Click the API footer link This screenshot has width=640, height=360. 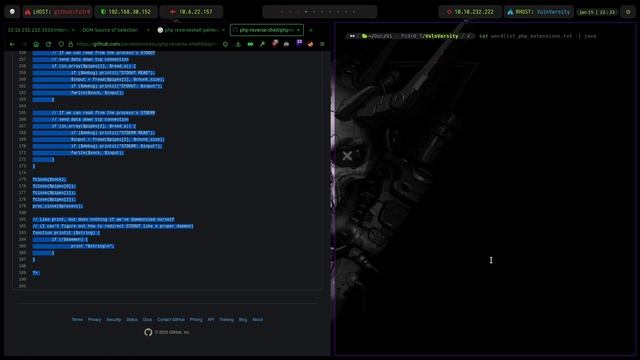[x=211, y=320]
